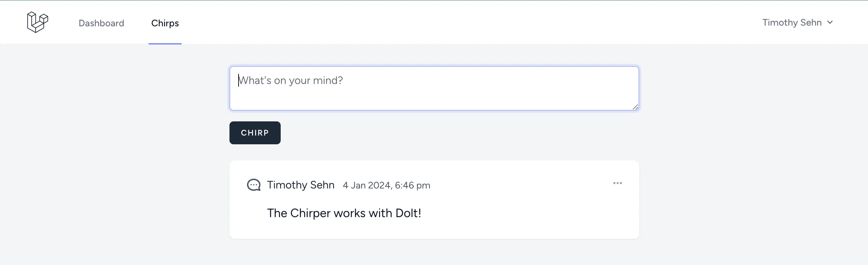This screenshot has height=265, width=868.
Task: Click the author name Timothy Sehn
Action: [x=300, y=185]
